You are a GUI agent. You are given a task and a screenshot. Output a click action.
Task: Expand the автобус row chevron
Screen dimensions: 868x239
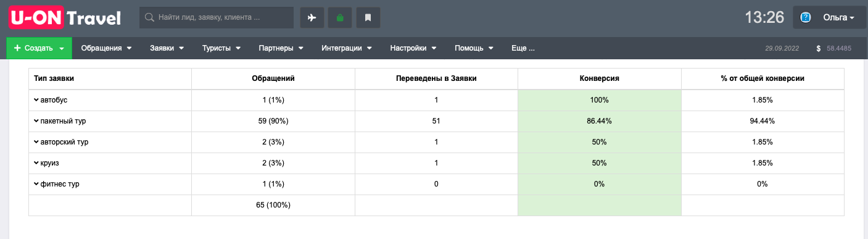point(36,99)
